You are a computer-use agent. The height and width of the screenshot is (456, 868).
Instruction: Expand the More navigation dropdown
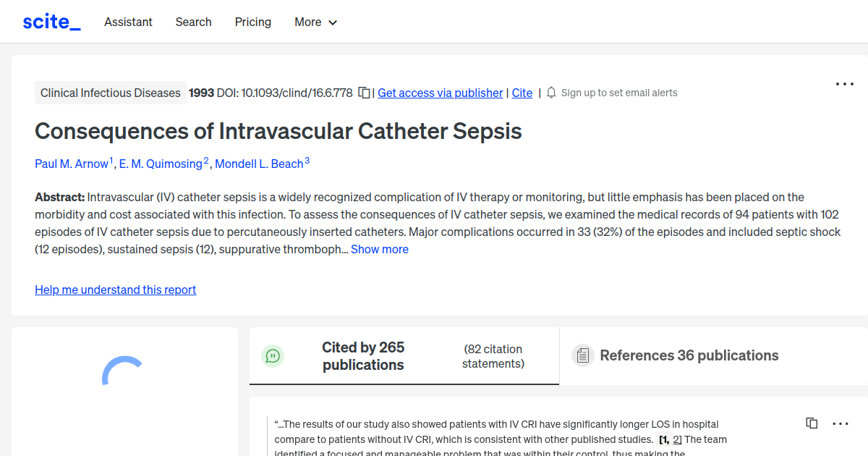point(315,22)
